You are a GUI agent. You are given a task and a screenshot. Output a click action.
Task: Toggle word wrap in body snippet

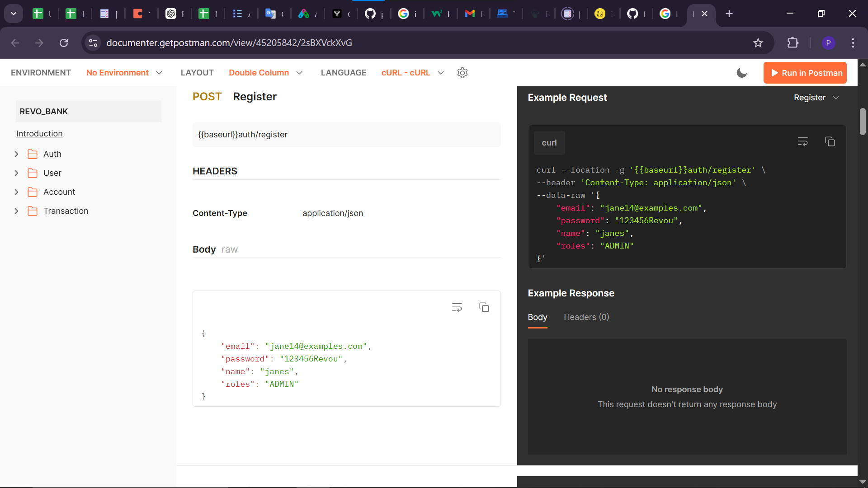point(457,308)
